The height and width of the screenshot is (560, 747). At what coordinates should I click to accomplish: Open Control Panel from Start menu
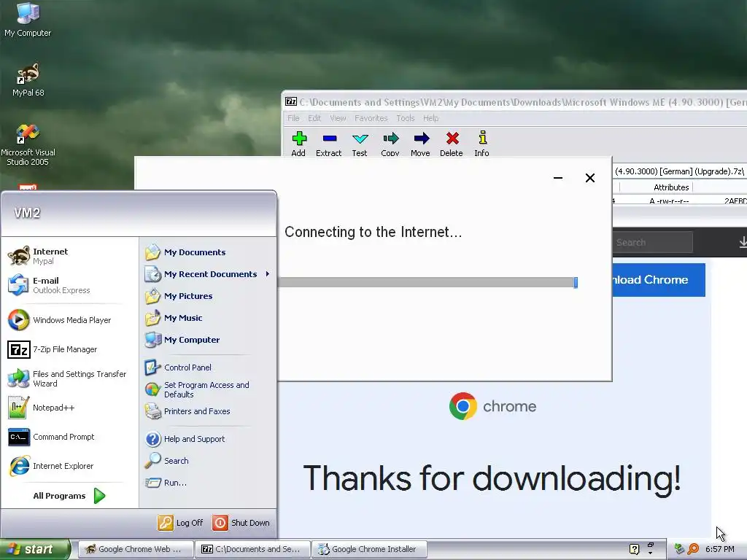(208, 367)
